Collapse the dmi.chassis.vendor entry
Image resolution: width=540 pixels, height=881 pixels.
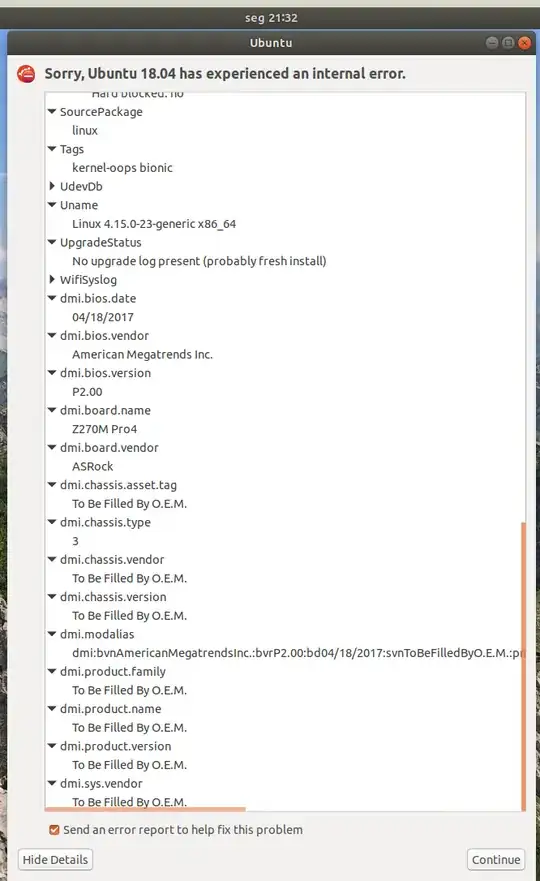coord(52,559)
